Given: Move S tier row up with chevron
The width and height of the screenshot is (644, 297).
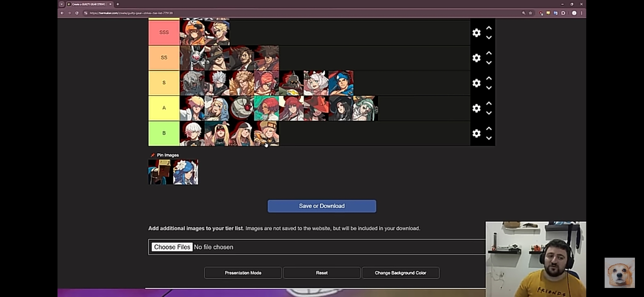Looking at the screenshot, I should pos(489,78).
